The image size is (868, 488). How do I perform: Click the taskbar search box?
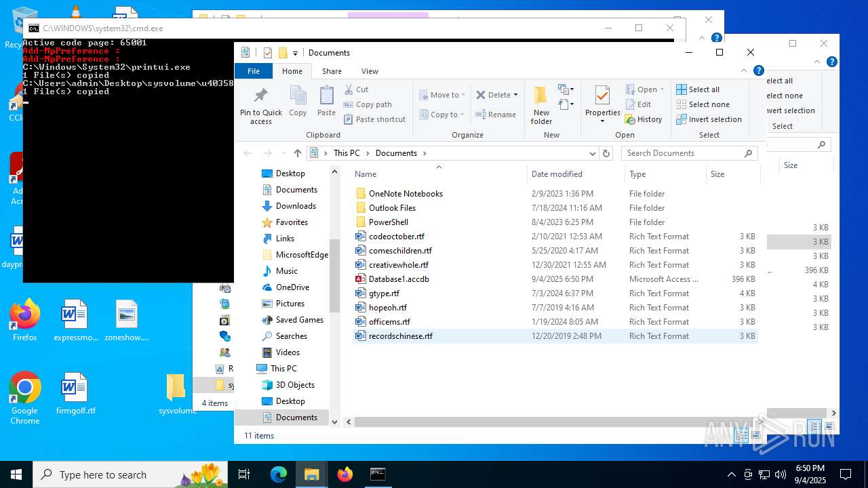tap(130, 474)
